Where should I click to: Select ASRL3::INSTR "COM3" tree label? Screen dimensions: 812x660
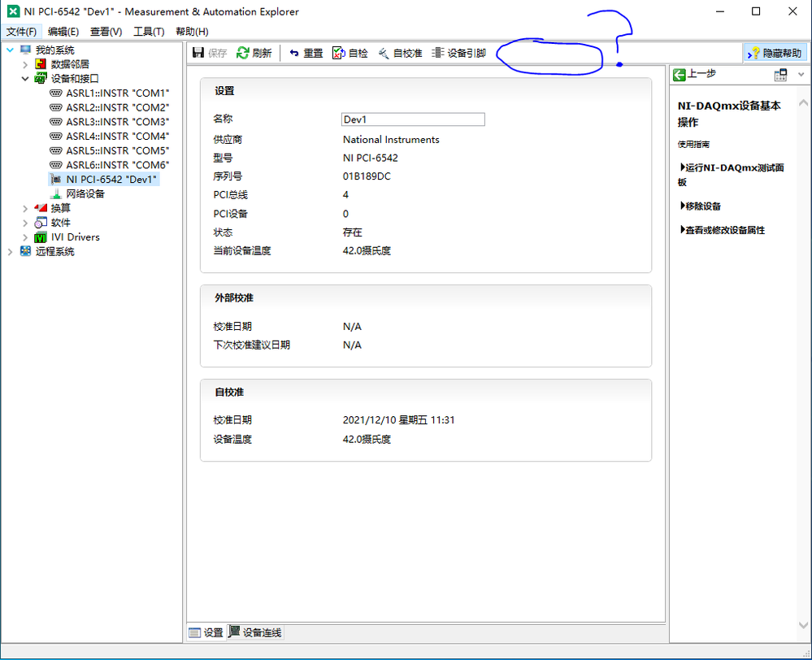[118, 122]
